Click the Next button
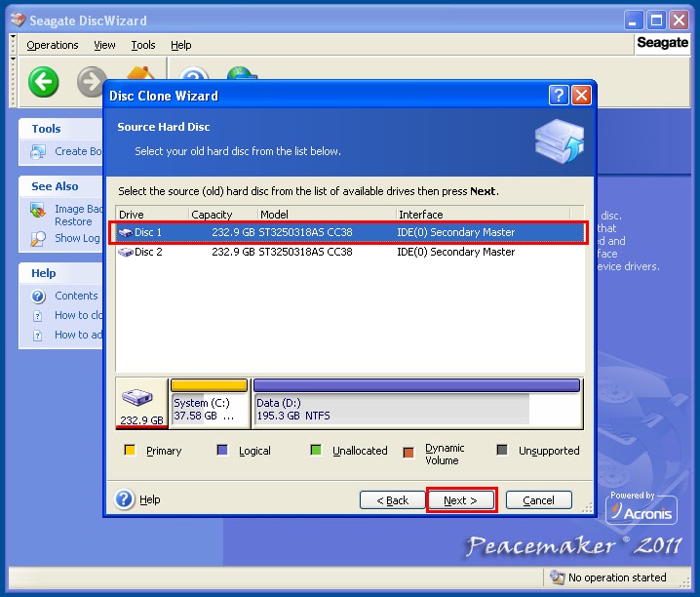Viewport: 700px width, 597px height. click(x=461, y=500)
